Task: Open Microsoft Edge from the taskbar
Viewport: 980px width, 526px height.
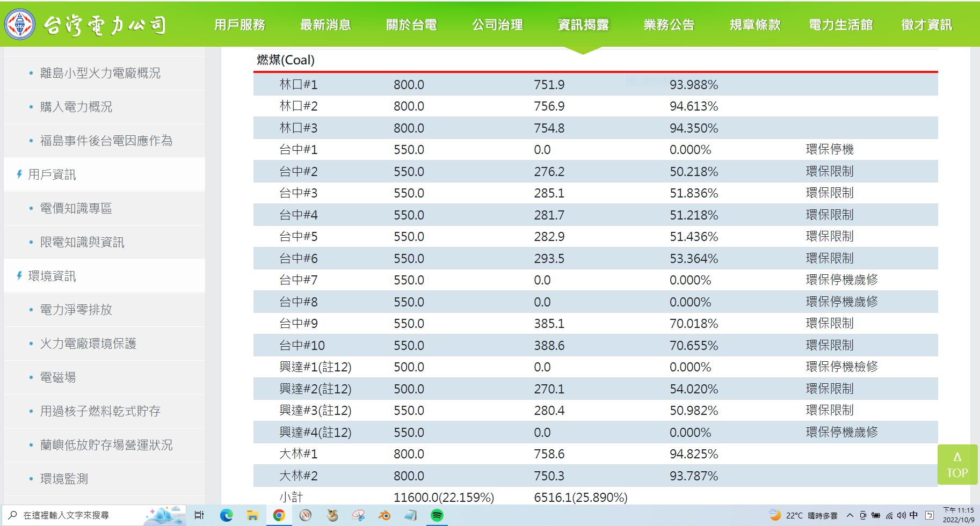Action: click(226, 515)
